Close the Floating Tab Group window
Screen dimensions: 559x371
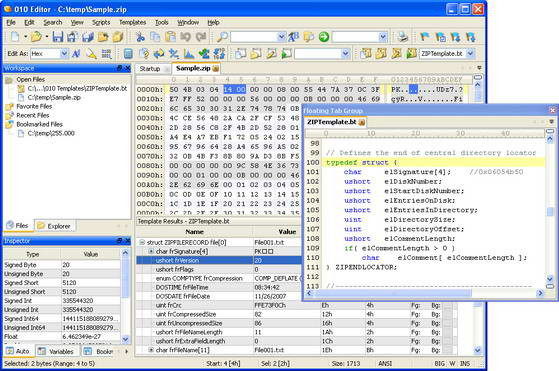553,110
